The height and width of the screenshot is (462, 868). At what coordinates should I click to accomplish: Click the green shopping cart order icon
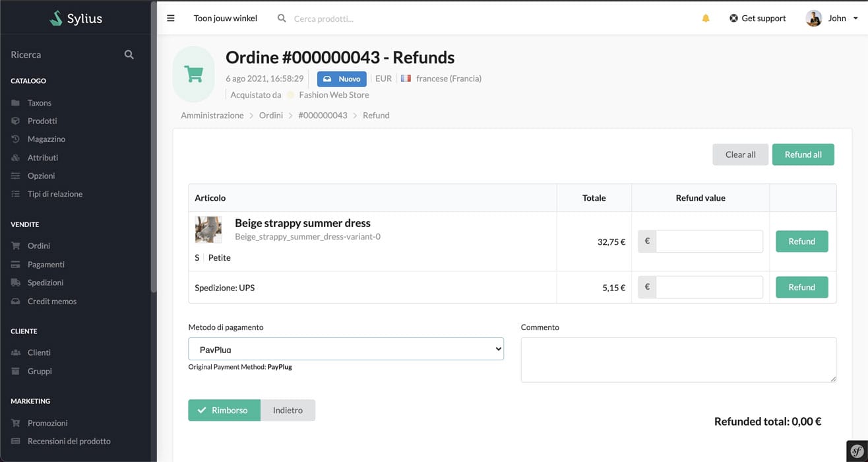[x=194, y=74]
